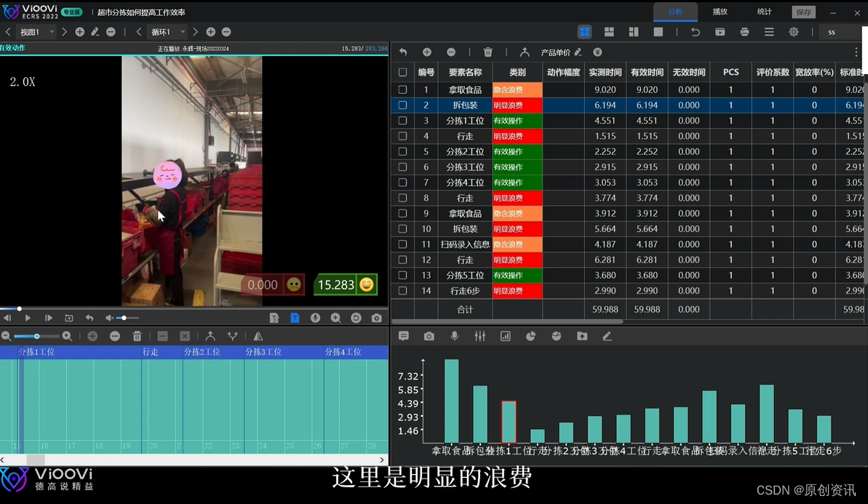Screen dimensions: 868x504
Task: Select the single-pane layout icon
Action: pyautogui.click(x=658, y=32)
